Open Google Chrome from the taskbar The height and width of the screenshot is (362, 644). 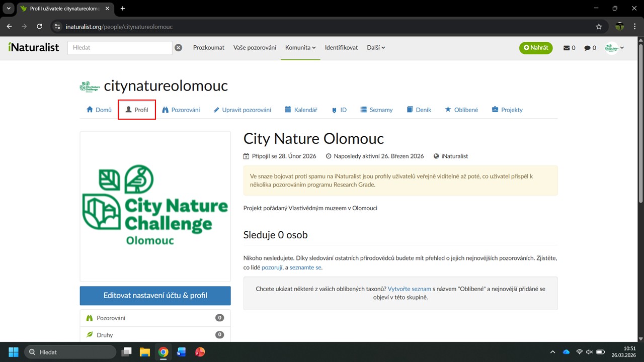tap(163, 352)
